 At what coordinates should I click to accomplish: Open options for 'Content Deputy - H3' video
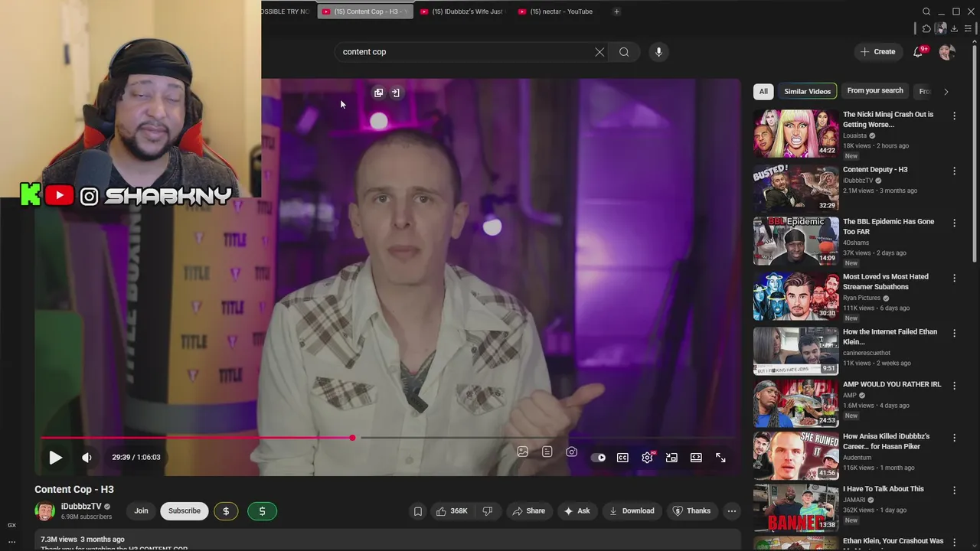(x=954, y=171)
